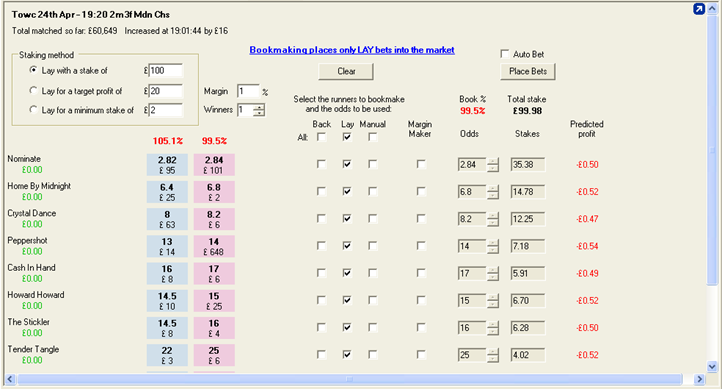Tick Manual checkbox for The Stickler
Viewport: 722px width, 389px height.
point(373,327)
